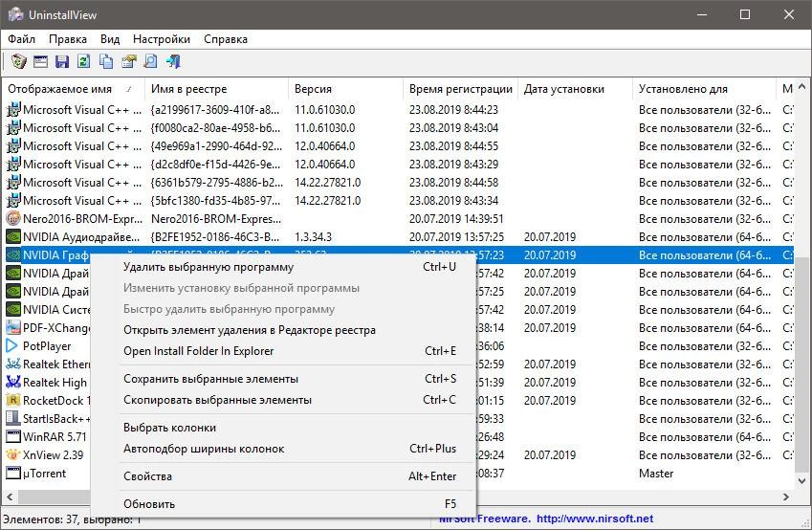
Task: Choose Обновить in the context menu
Action: (x=283, y=504)
